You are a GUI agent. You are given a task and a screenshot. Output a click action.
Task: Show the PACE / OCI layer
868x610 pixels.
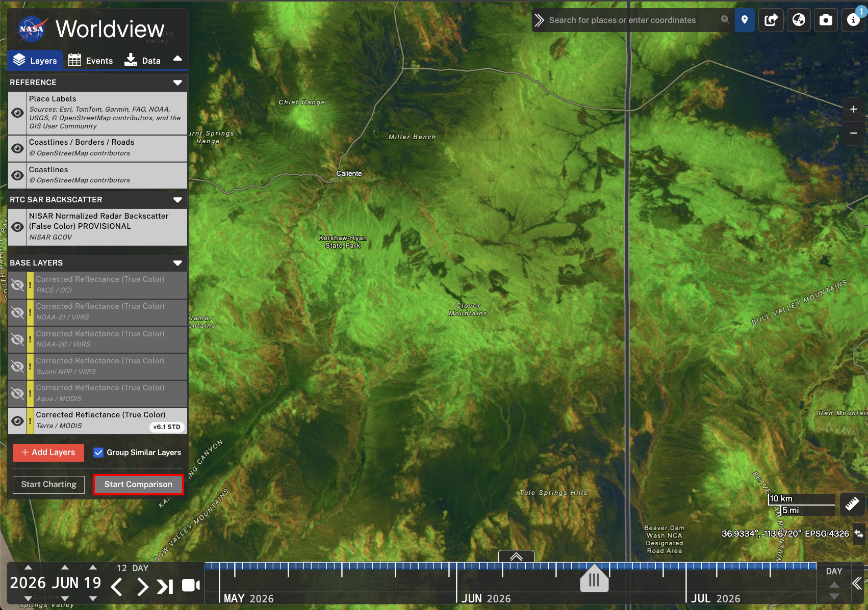(17, 285)
